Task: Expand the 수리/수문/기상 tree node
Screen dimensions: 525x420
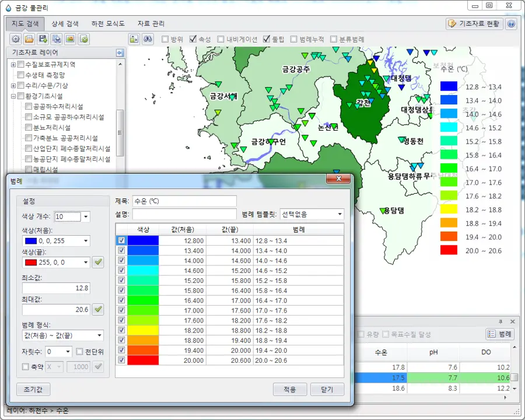Action: (x=13, y=86)
